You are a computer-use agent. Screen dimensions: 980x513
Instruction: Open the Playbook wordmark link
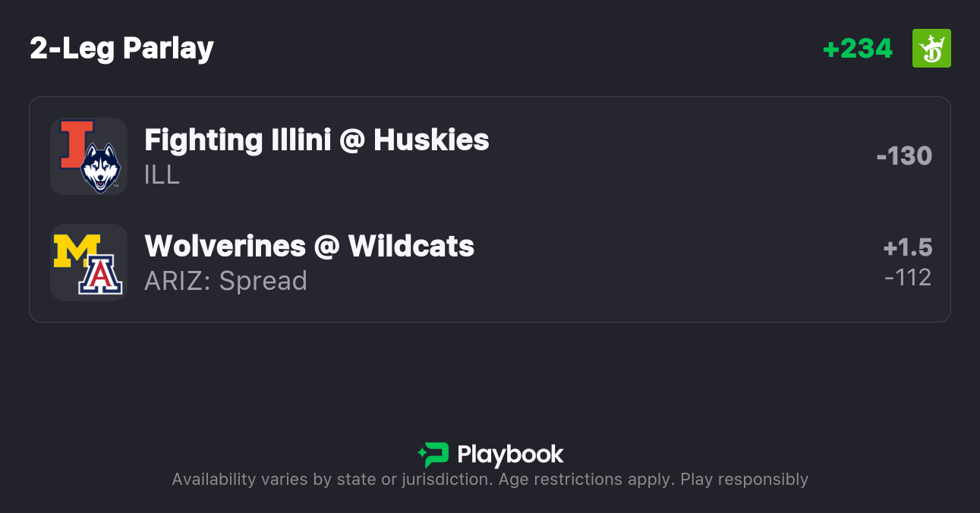(x=510, y=455)
